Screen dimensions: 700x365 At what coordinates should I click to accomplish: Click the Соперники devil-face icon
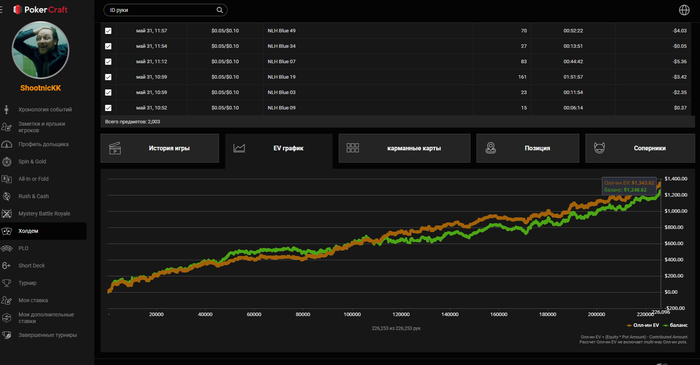[x=599, y=148]
